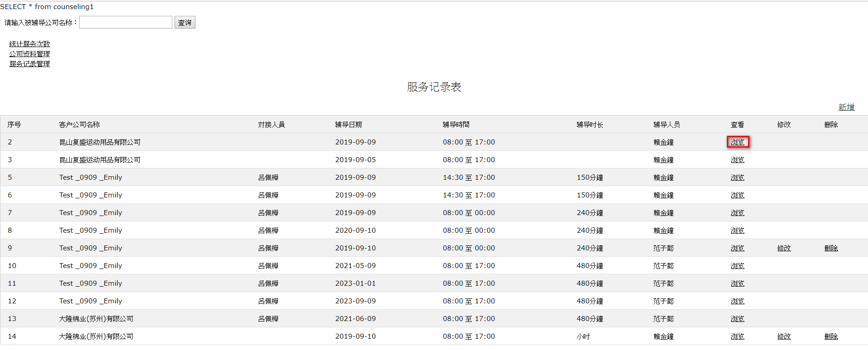This screenshot has width=868, height=350.
Task: Click 浏览 in row 7
Action: [737, 213]
